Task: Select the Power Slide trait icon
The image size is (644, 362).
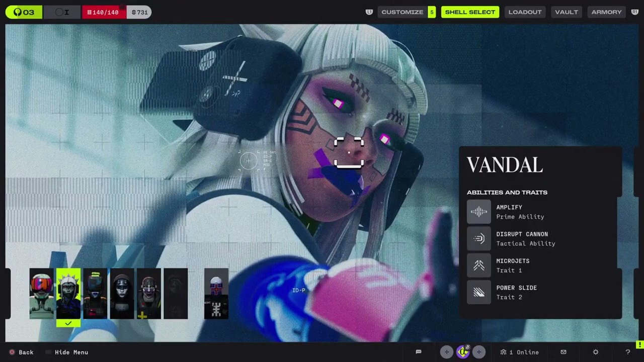Action: (478, 292)
